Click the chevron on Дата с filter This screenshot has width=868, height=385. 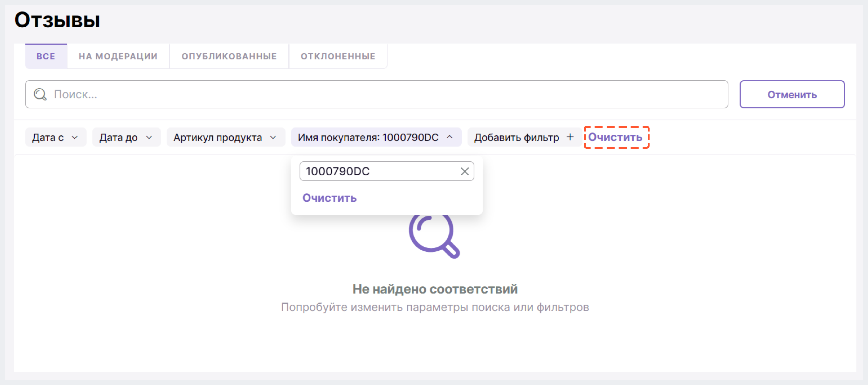pos(75,138)
